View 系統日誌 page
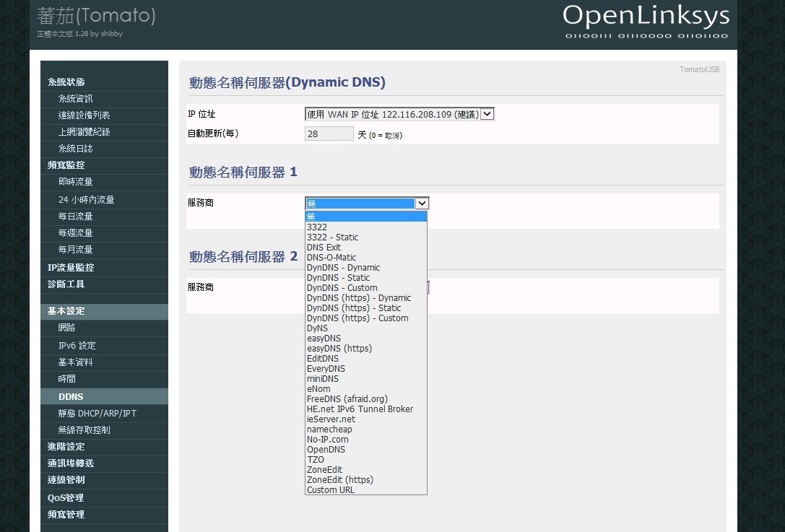Image resolution: width=785 pixels, height=532 pixels. pyautogui.click(x=104, y=149)
